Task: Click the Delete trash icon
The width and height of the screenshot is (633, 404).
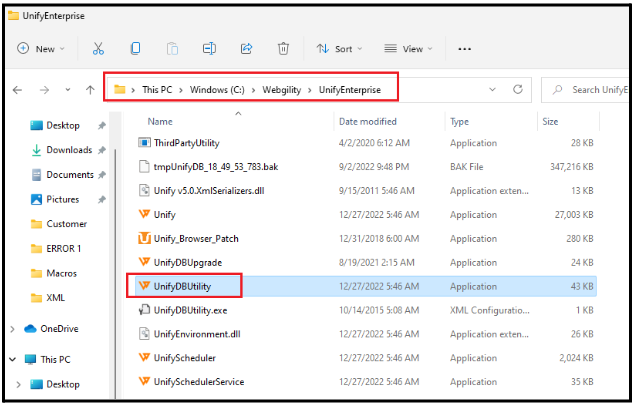Action: tap(283, 48)
